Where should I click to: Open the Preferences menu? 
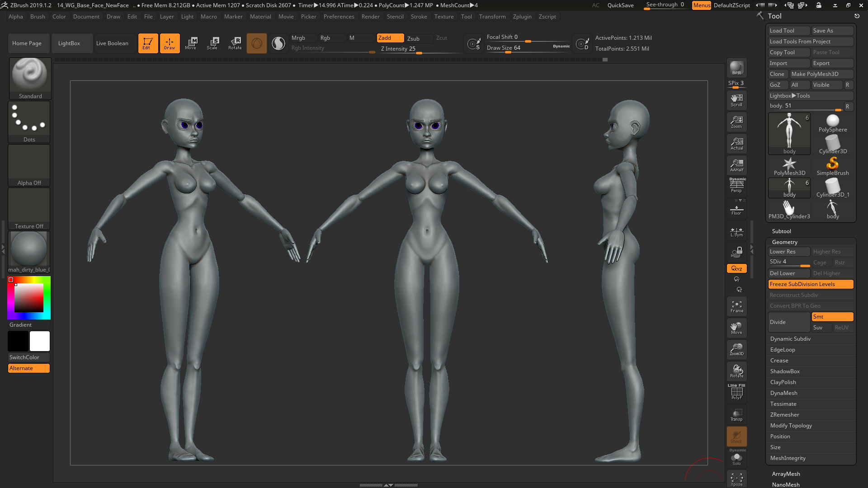[x=339, y=17]
